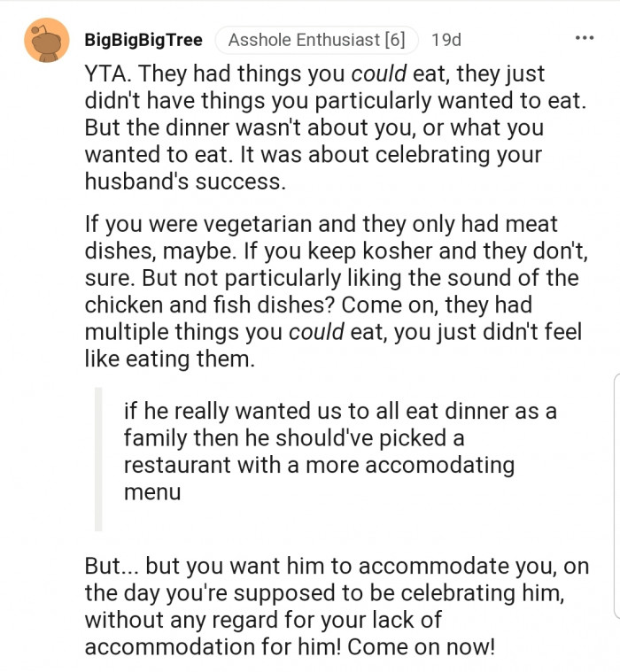Click the "[6]" number in the flair

pos(395,40)
